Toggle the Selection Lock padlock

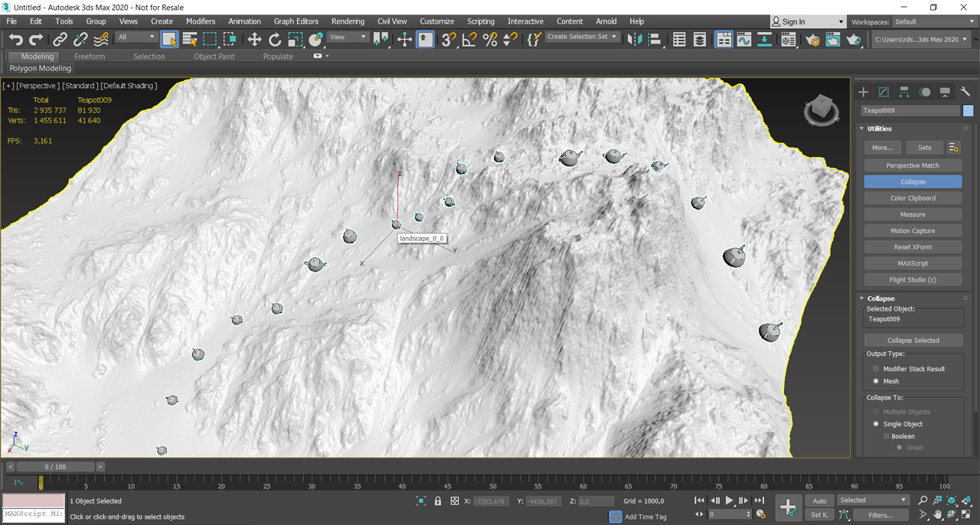[x=438, y=501]
